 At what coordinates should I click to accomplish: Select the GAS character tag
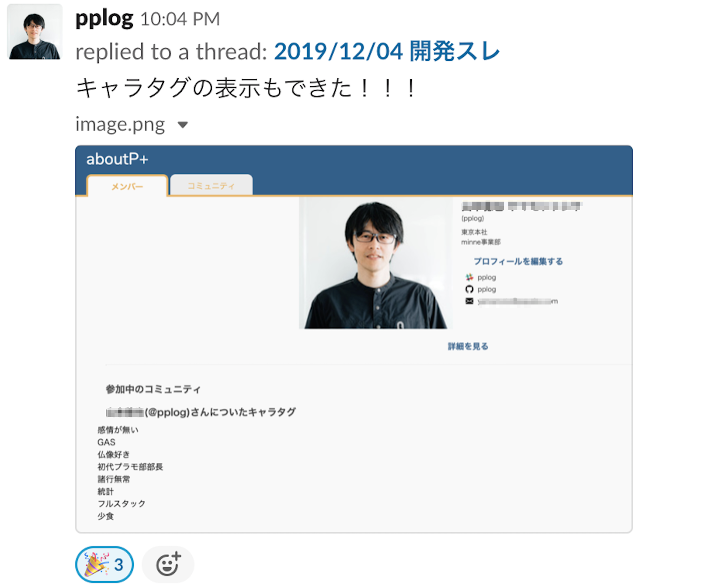[106, 442]
